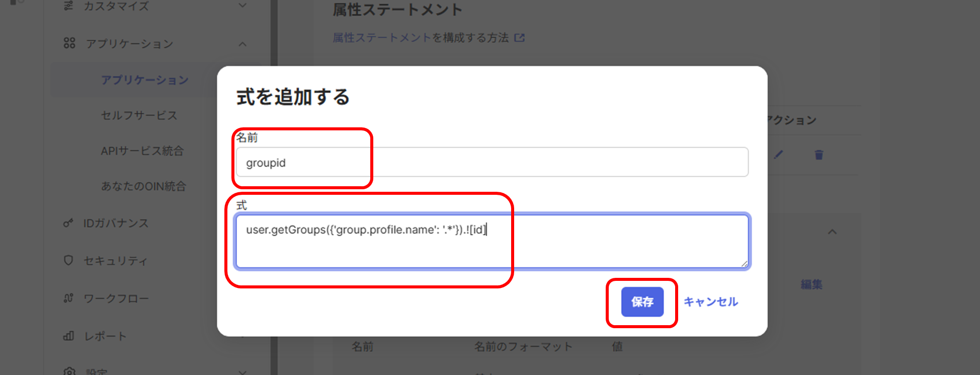Click the 式を追加する dialog title
This screenshot has height=375, width=980.
pos(293,97)
